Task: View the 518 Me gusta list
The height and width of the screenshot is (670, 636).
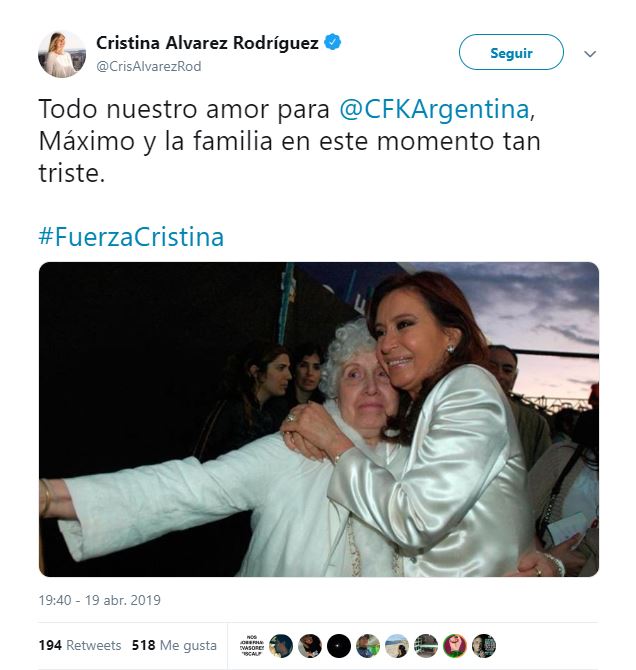Action: (x=174, y=645)
